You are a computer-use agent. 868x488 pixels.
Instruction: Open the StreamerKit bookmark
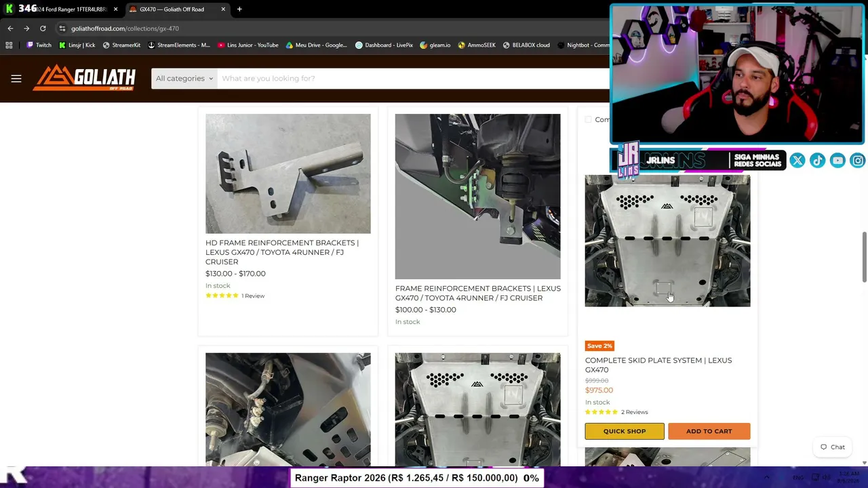coord(121,45)
